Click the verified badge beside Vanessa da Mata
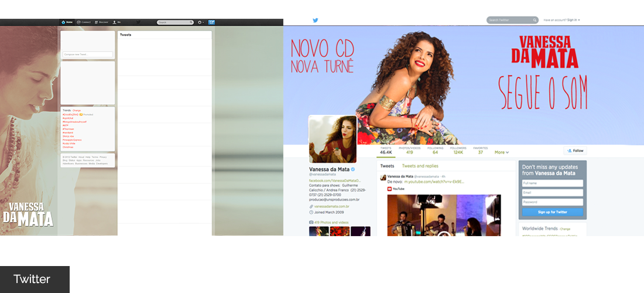Viewport: 644px width, 293px height. [x=353, y=169]
